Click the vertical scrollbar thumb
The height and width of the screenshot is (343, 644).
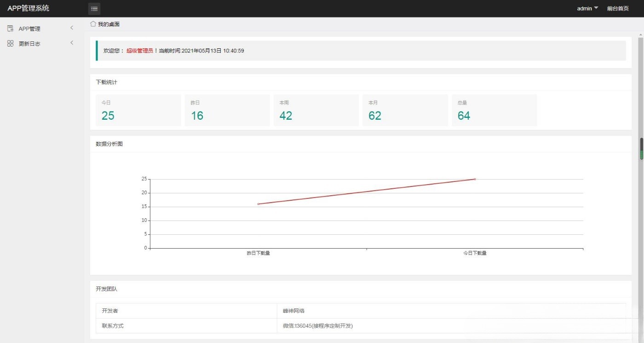coord(641,149)
